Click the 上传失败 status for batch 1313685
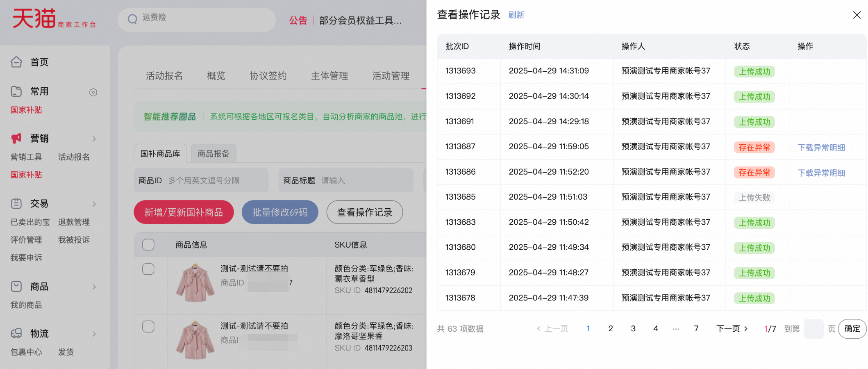The width and height of the screenshot is (868, 369). click(754, 198)
